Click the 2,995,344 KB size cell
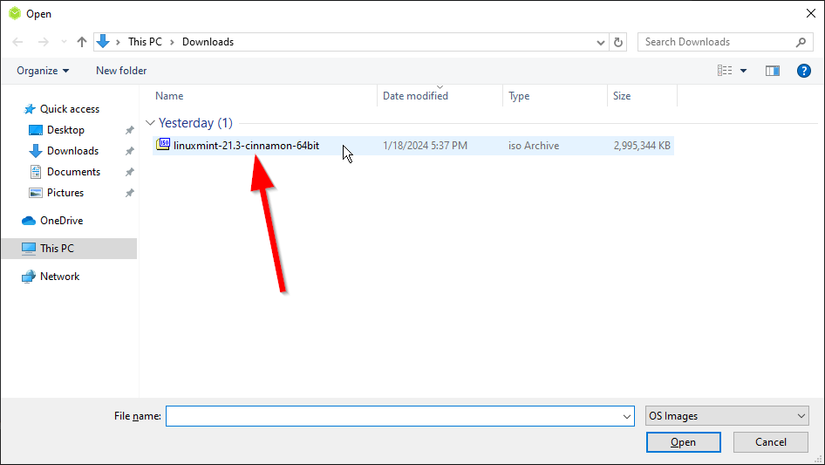Image resolution: width=825 pixels, height=465 pixels. [642, 146]
